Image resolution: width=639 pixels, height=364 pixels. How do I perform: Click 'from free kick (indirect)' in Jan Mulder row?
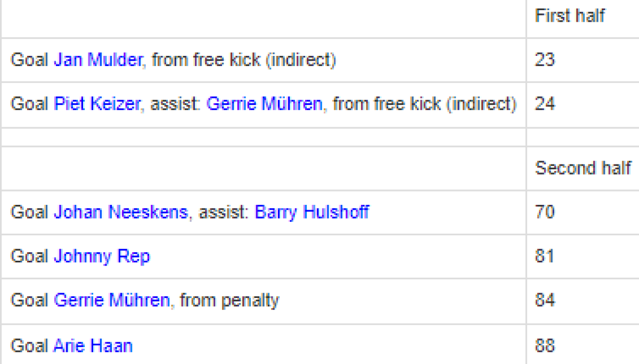click(x=244, y=60)
